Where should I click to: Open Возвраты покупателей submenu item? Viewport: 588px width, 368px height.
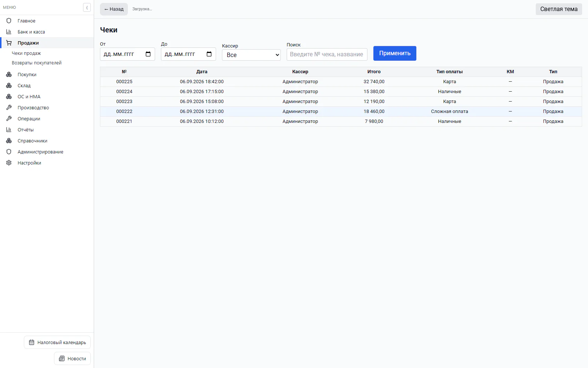pyautogui.click(x=37, y=63)
